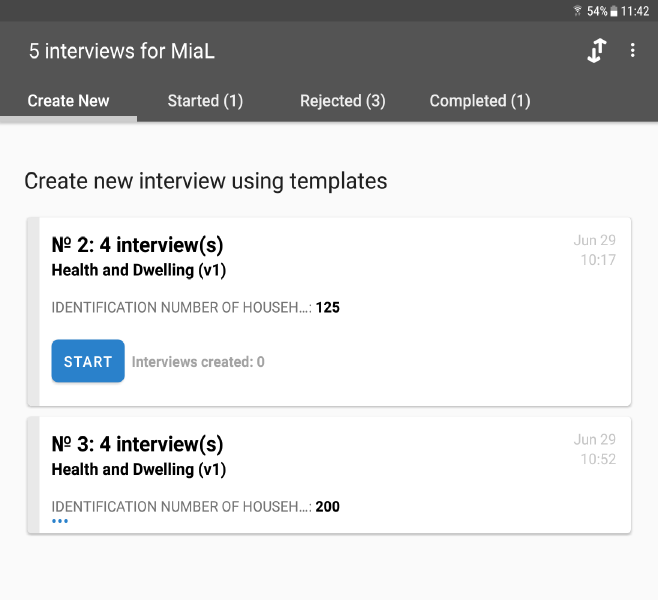Tap the 11:42 clock in status bar

point(635,11)
